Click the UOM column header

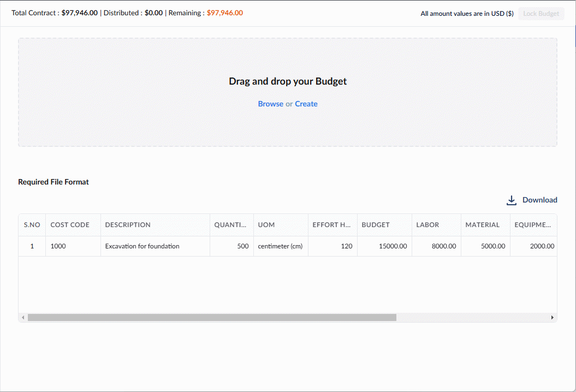click(x=281, y=225)
